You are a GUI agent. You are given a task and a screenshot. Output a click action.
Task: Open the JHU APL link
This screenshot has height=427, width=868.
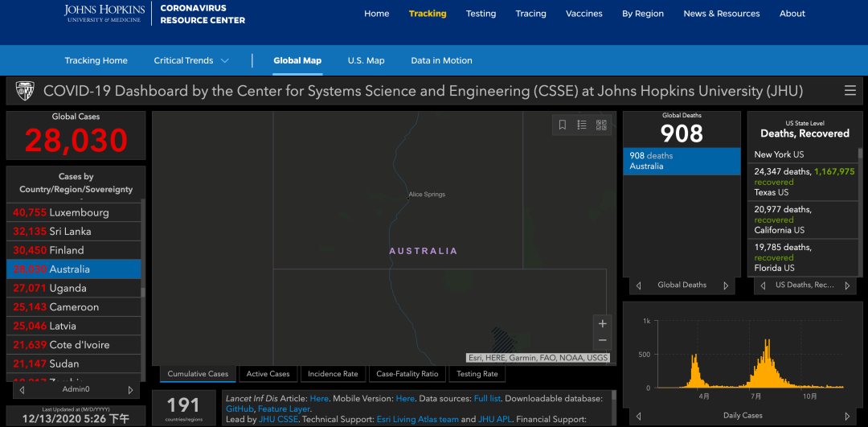tap(495, 419)
